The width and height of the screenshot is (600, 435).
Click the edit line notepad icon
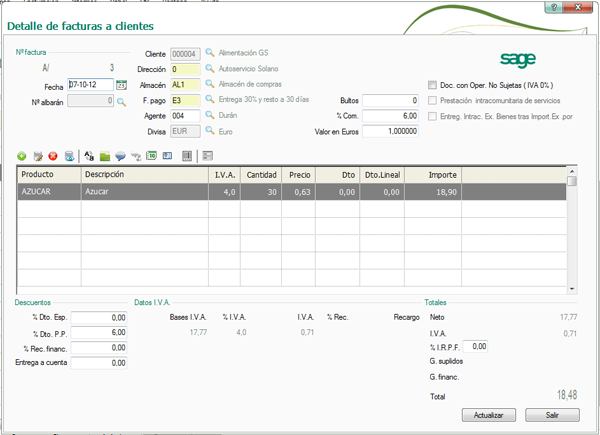[x=38, y=156]
